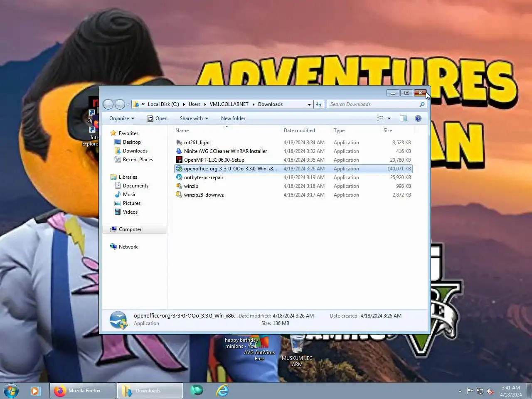
Task: Open Internet Explorer from the taskbar
Action: coord(222,391)
